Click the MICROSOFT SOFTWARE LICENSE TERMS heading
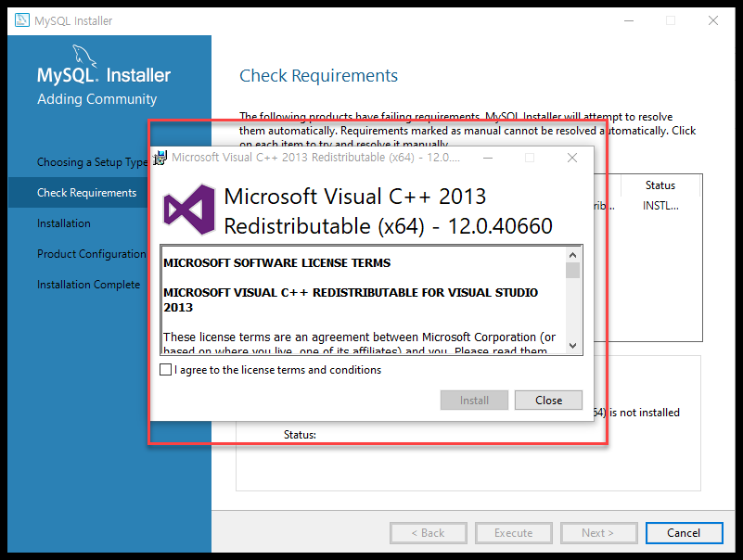Viewport: 743px width, 560px height. click(276, 263)
